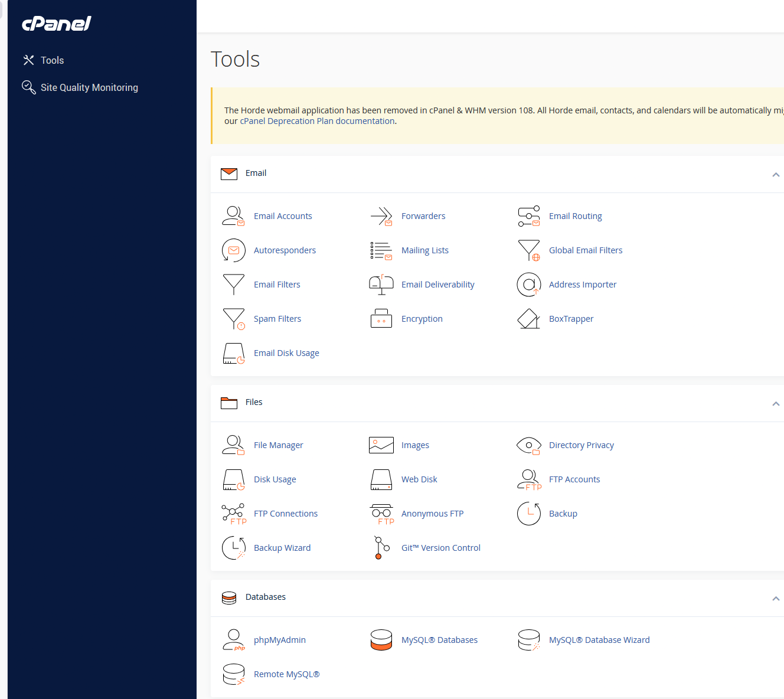Image resolution: width=784 pixels, height=699 pixels.
Task: Collapse the Databases section chevron
Action: coord(776,599)
